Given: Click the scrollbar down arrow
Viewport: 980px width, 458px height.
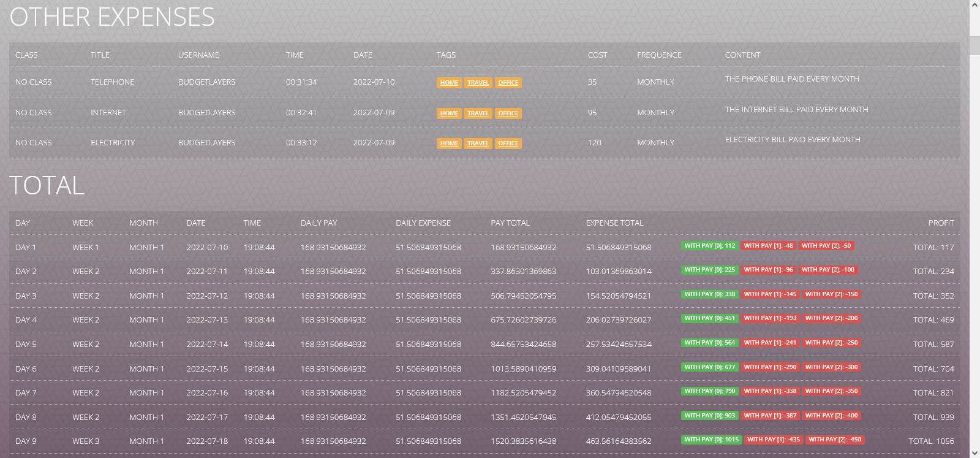Looking at the screenshot, I should click(x=974, y=453).
